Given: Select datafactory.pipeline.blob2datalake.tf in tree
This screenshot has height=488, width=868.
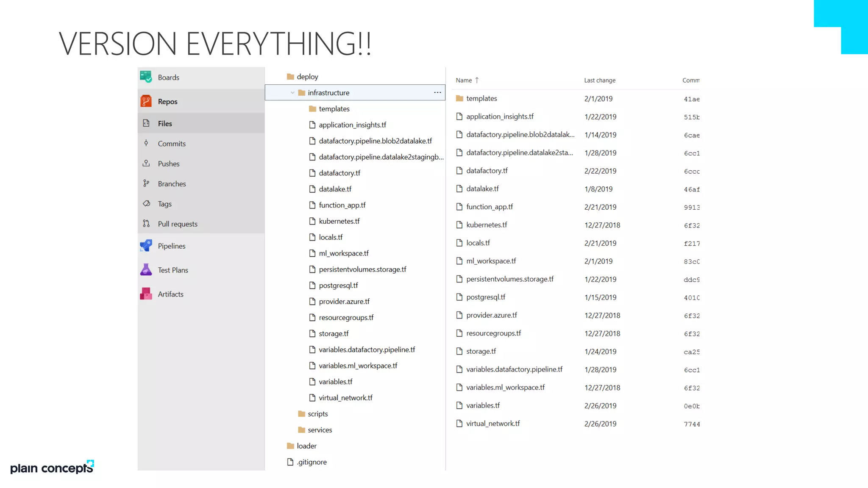Looking at the screenshot, I should tap(376, 141).
